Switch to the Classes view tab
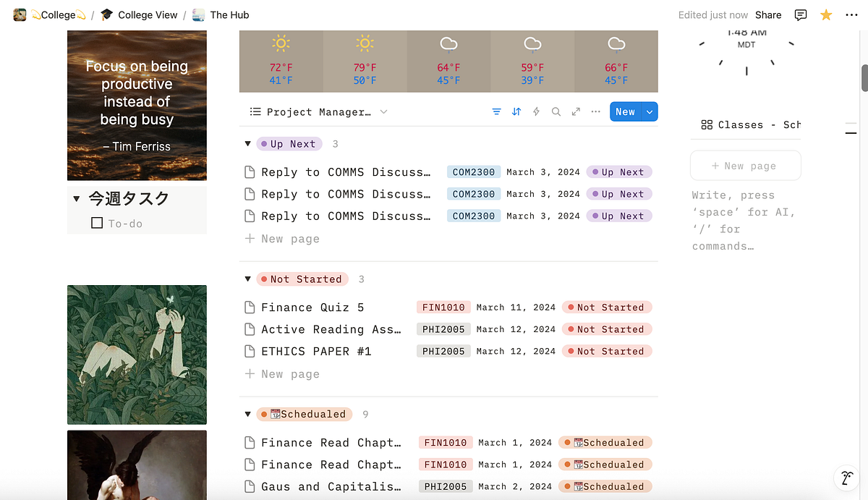The image size is (868, 500). 751,125
